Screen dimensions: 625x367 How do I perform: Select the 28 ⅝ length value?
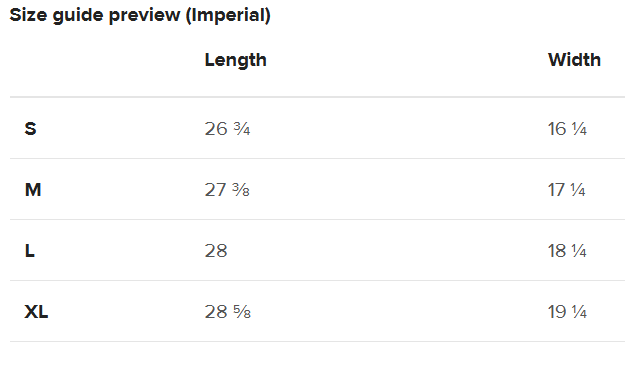(228, 312)
